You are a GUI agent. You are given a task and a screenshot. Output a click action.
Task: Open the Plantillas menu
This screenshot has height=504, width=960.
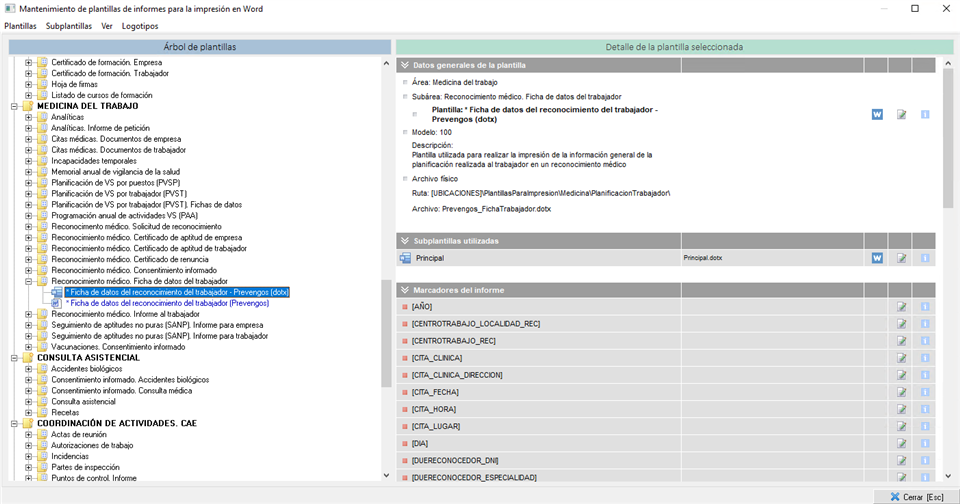pos(20,26)
